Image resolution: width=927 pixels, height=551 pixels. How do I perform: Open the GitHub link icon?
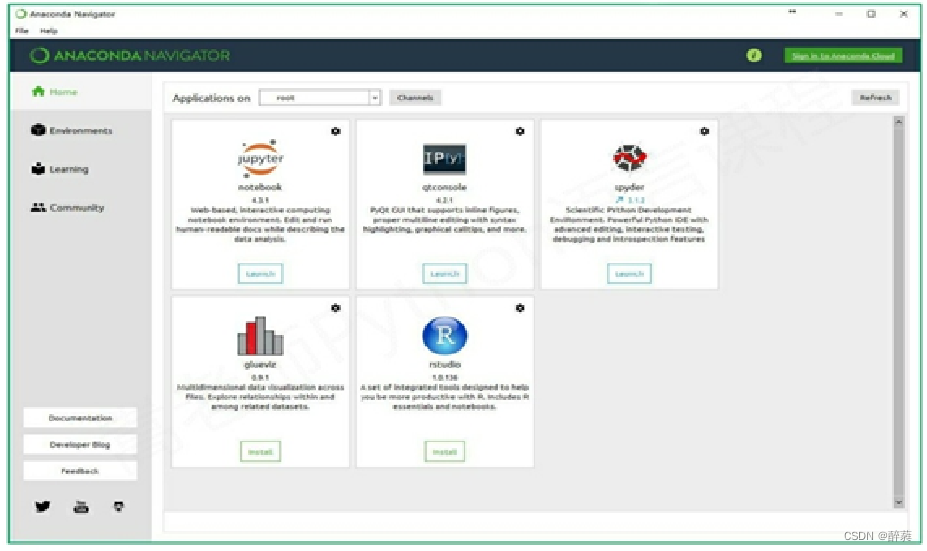tap(119, 507)
